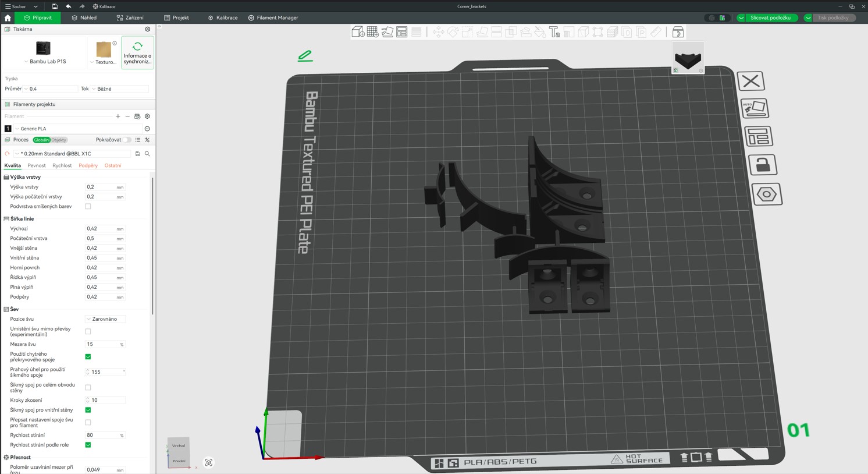Open the Rychlost settings tab

tap(62, 165)
